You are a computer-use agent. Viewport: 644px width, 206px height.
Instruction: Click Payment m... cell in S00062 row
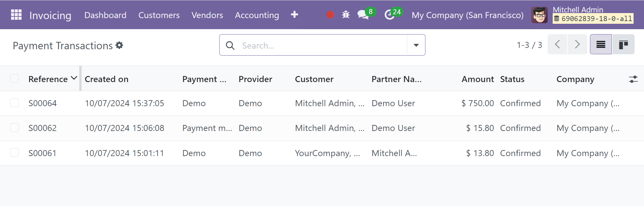click(x=207, y=128)
